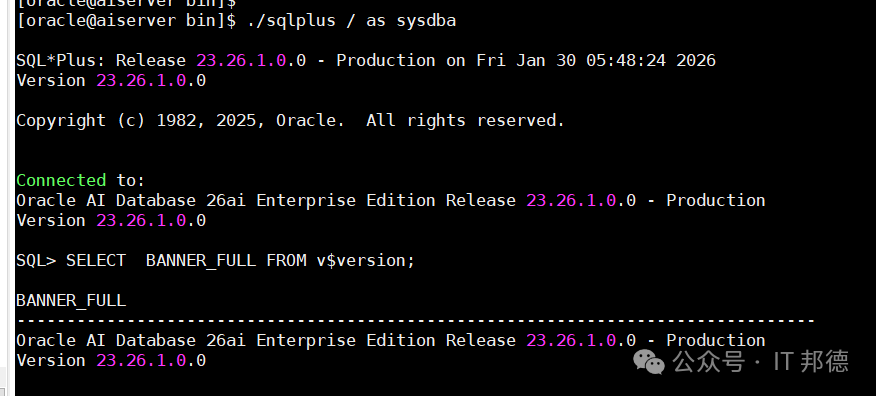Click the left edge scrollbar strip
This screenshot has height=396, width=876.
tap(6, 198)
